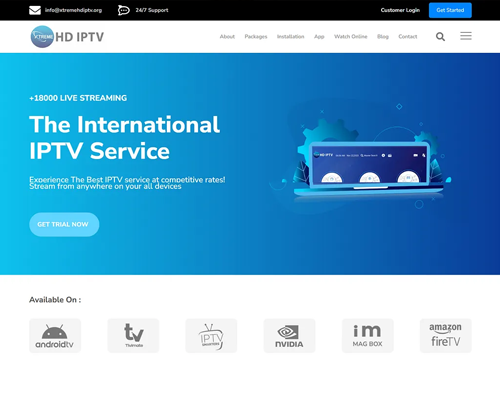Click the 'Available On :' label

[55, 300]
